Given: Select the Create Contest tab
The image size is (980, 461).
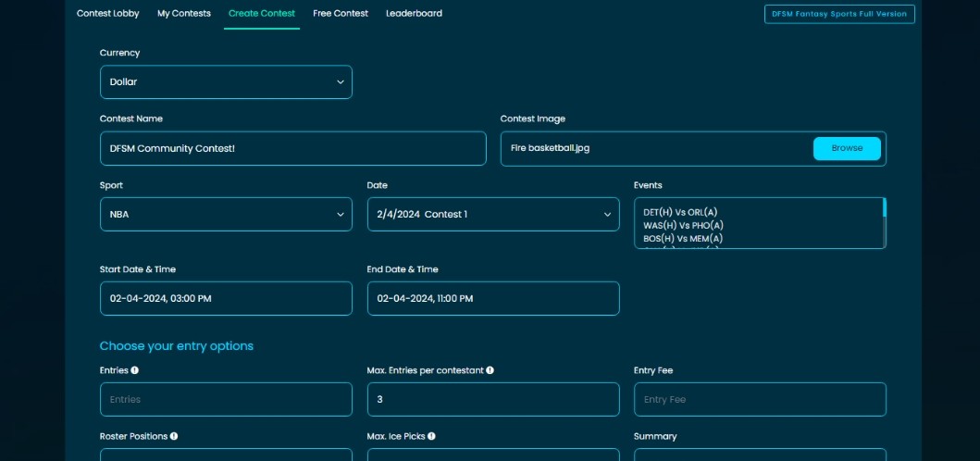Looking at the screenshot, I should pos(262,13).
